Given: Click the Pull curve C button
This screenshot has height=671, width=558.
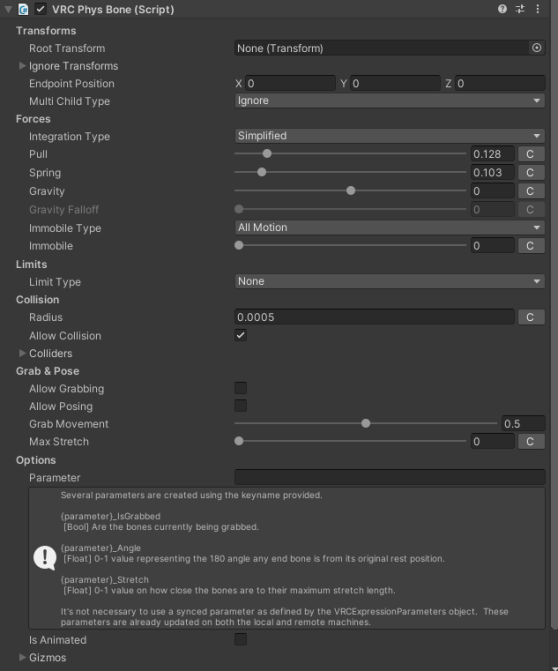Looking at the screenshot, I should (x=531, y=154).
